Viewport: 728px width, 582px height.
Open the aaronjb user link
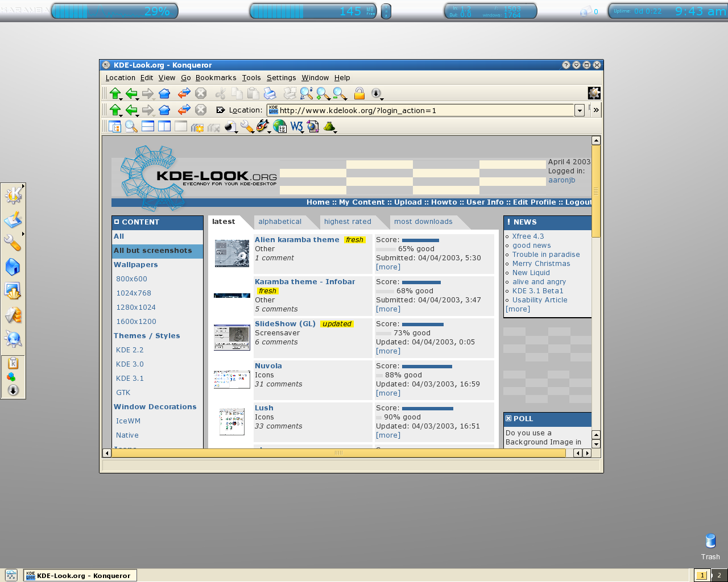(x=562, y=180)
